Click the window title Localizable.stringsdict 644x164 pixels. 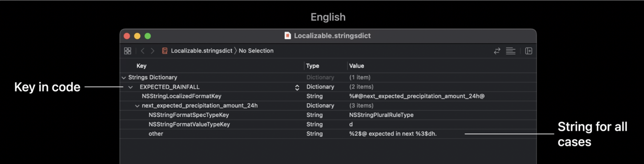pyautogui.click(x=332, y=36)
